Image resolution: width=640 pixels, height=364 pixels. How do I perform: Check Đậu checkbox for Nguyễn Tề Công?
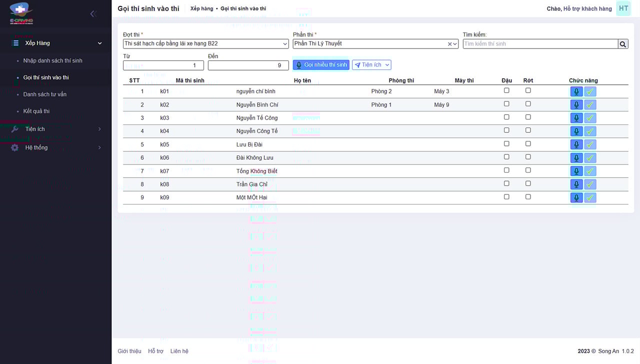click(506, 117)
